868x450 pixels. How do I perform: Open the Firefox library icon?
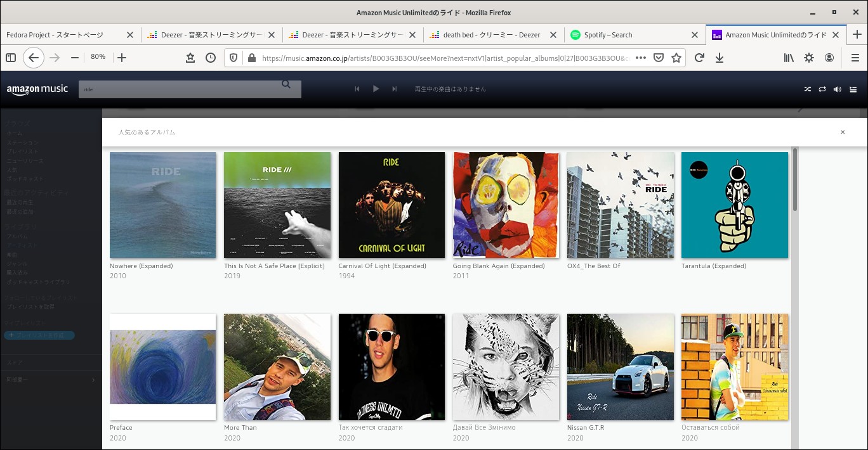click(x=789, y=58)
